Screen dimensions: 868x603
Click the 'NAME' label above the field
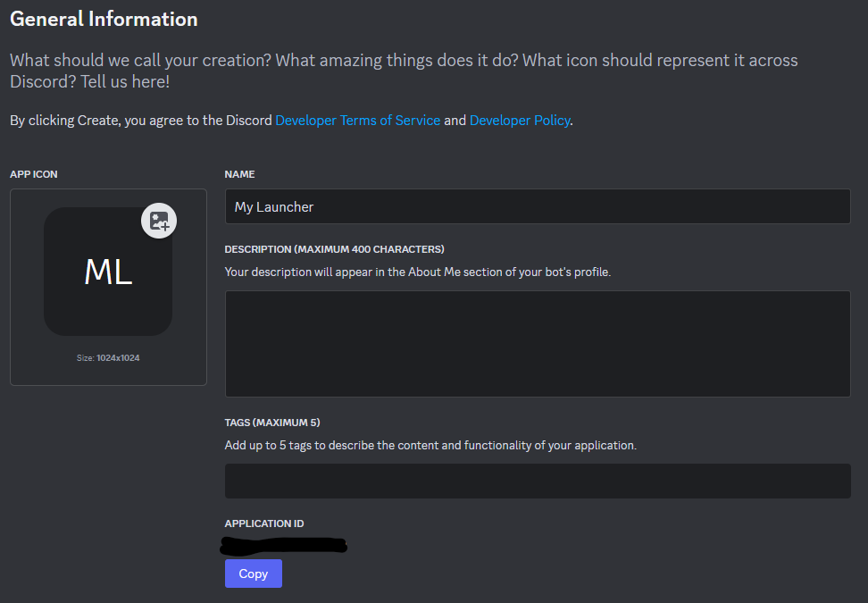pos(239,174)
